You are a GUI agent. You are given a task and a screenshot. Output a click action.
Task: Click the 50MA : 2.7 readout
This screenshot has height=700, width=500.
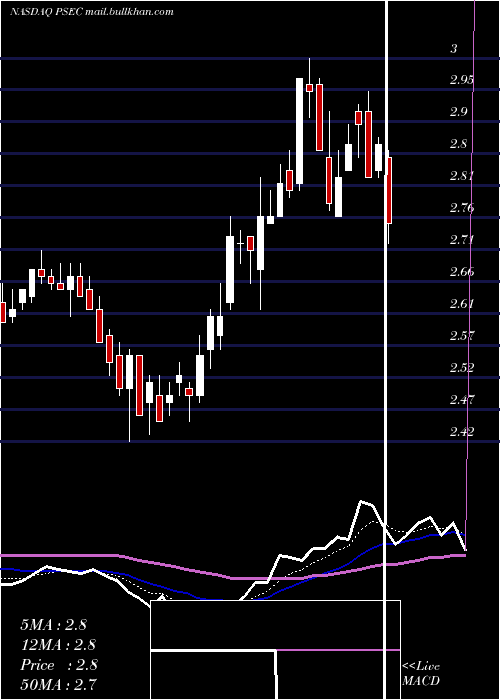(x=58, y=684)
